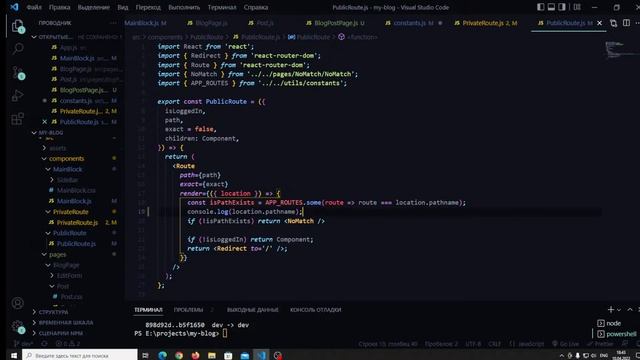Open customize layout icon

[577, 7]
